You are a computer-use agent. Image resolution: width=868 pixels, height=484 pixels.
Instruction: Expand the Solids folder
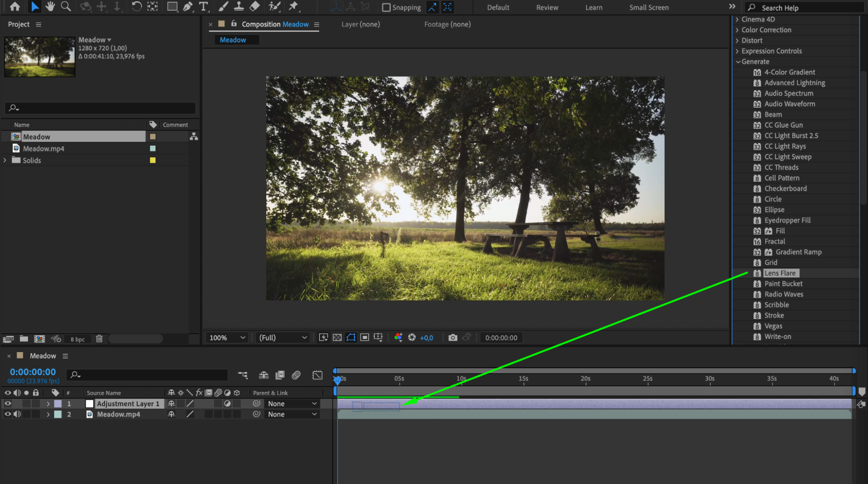point(5,160)
